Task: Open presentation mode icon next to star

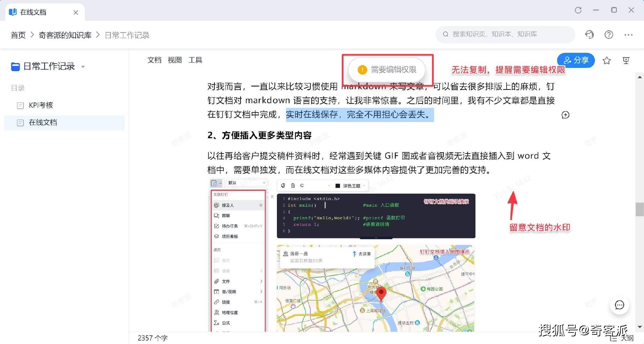Action: click(x=626, y=61)
